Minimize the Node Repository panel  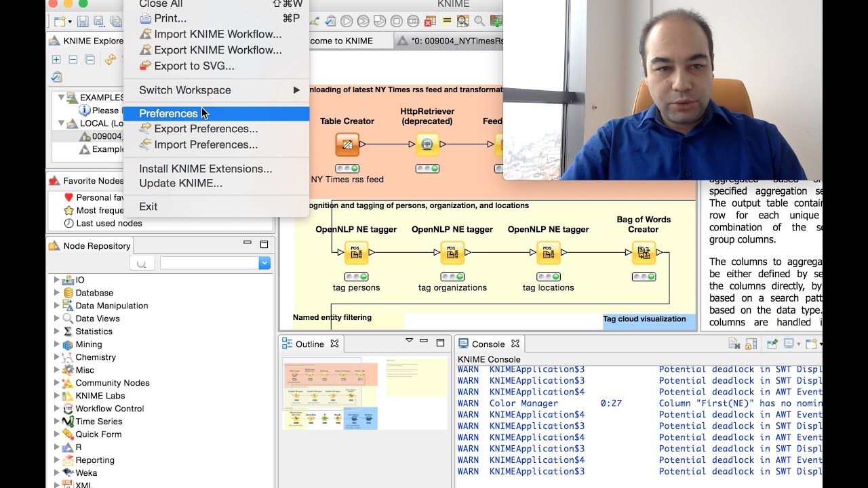(248, 243)
